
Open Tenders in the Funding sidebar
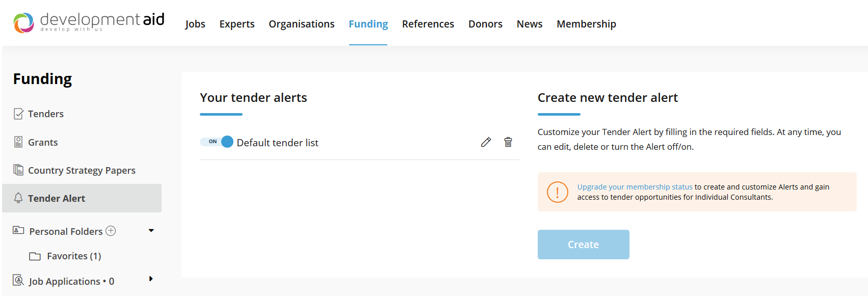(45, 114)
